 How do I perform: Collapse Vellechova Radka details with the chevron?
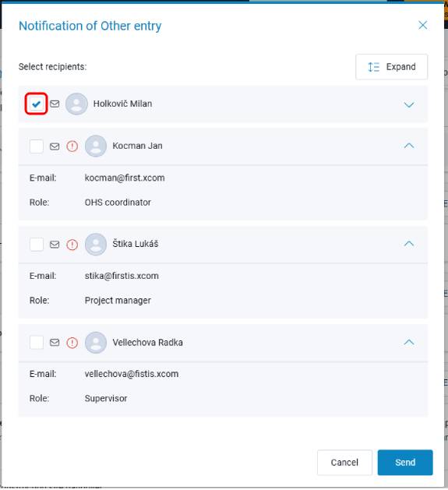point(409,342)
